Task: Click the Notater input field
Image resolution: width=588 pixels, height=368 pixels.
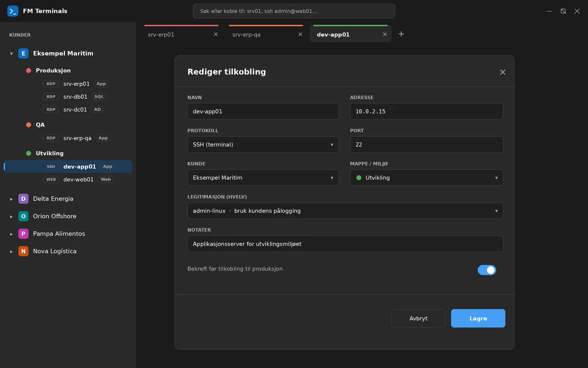Action: click(x=345, y=244)
